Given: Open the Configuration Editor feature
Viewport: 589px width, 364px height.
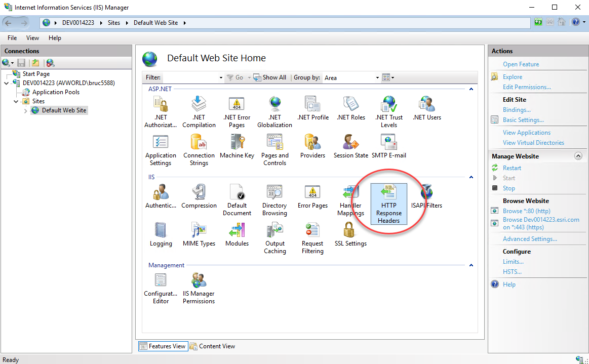Looking at the screenshot, I should tap(161, 289).
